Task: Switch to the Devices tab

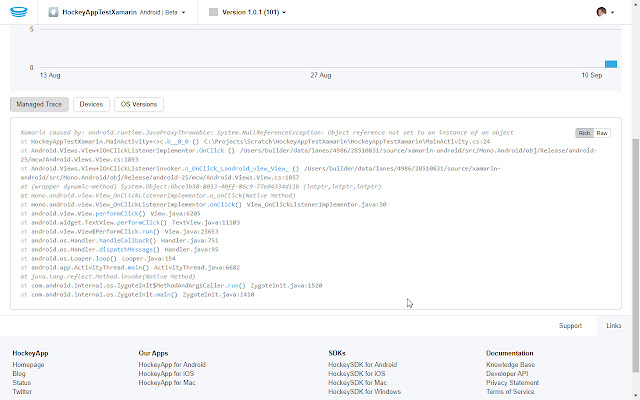Action: (91, 104)
